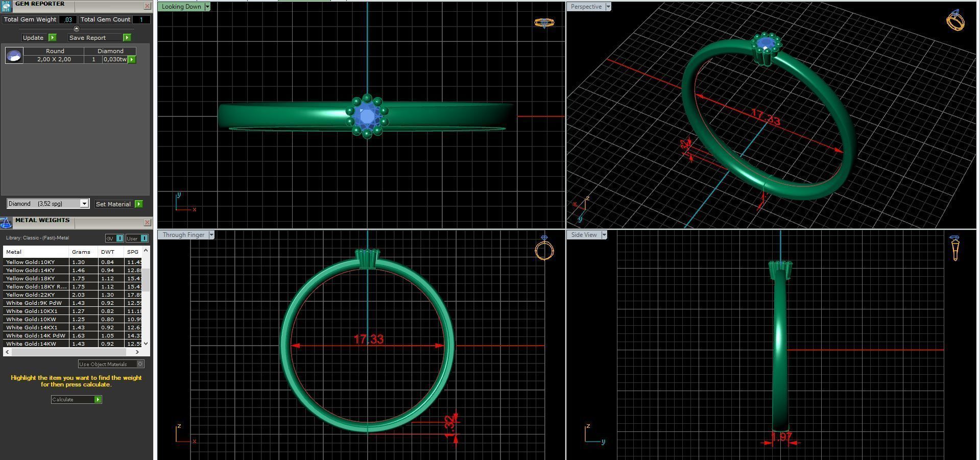This screenshot has height=460, width=980.
Task: Click the ring icon in Through Finger viewport
Action: coord(544,248)
